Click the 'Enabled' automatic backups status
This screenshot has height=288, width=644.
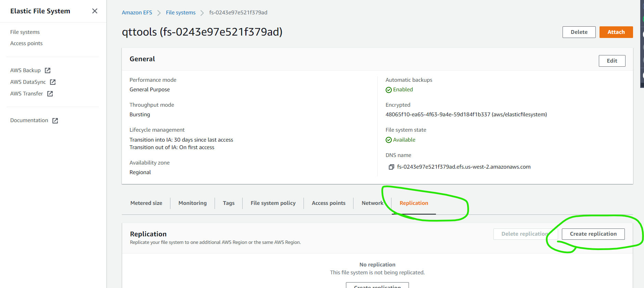click(x=399, y=90)
